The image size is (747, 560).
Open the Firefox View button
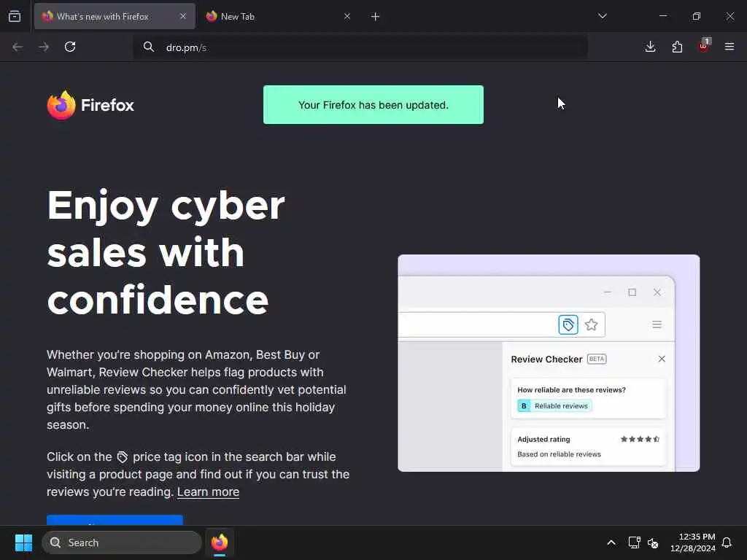coord(15,16)
